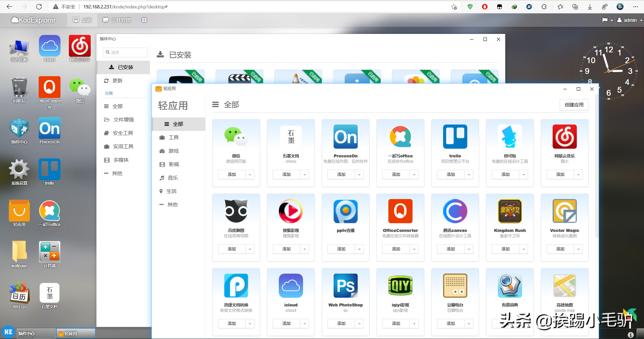Click 添加 button for pptv直播
Screen dimensions: 644x339
[341, 249]
